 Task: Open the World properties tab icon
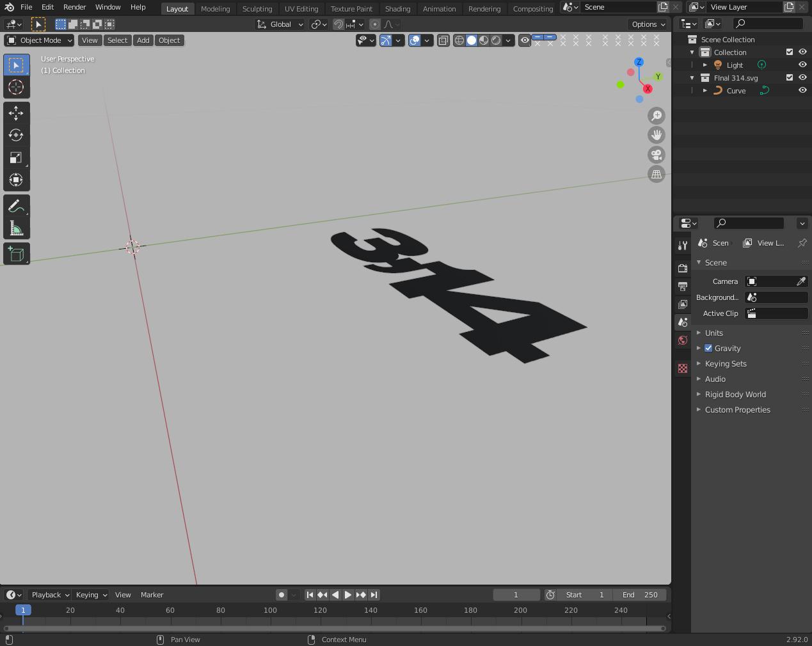[683, 340]
